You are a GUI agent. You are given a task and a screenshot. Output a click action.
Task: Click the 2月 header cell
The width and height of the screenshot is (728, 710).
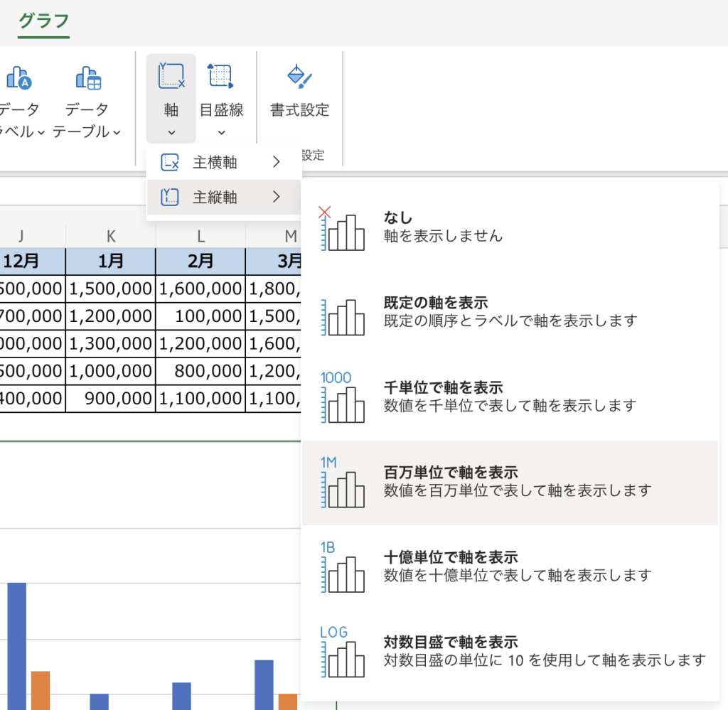pos(200,261)
